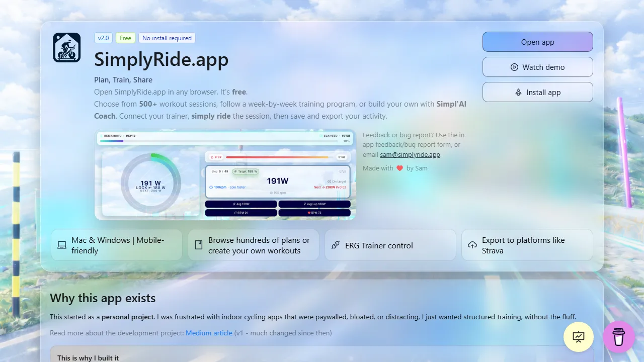This screenshot has width=644, height=362.
Task: Click the play icon inside Watch demo button
Action: (x=514, y=67)
